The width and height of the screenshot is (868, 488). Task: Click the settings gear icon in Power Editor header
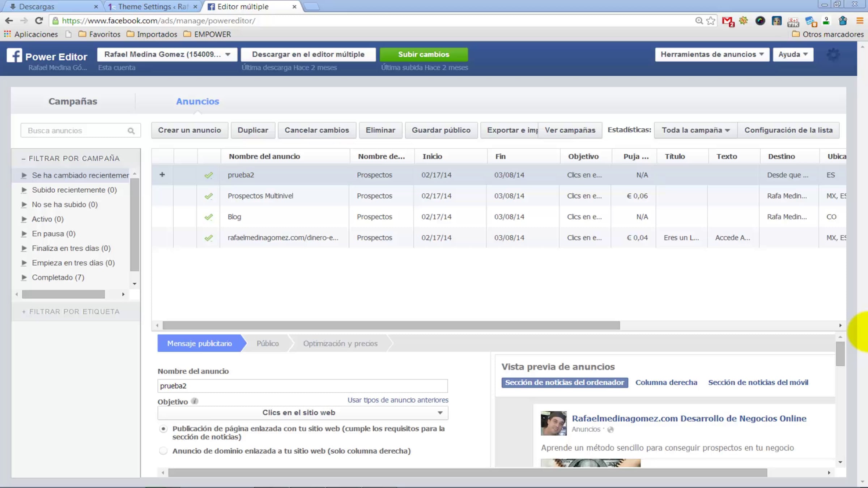coord(833,55)
